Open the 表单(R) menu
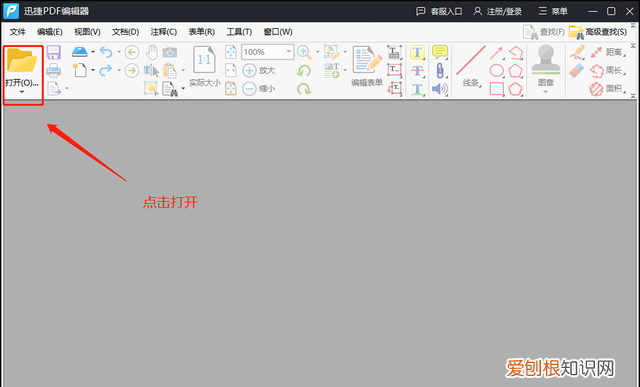This screenshot has height=387, width=640. point(202,32)
